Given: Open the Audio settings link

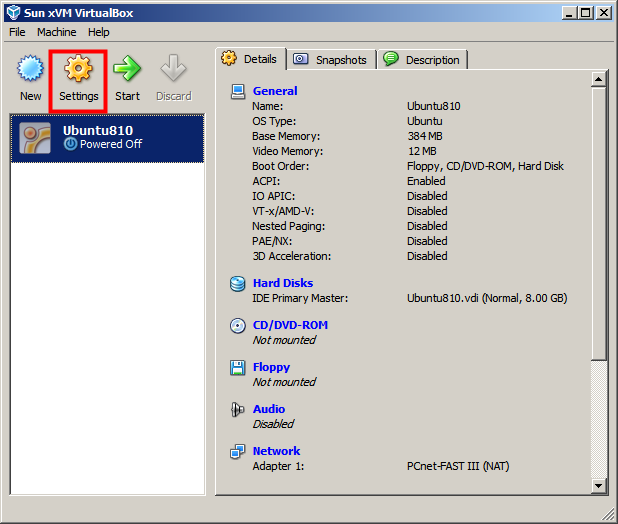Looking at the screenshot, I should pos(269,409).
